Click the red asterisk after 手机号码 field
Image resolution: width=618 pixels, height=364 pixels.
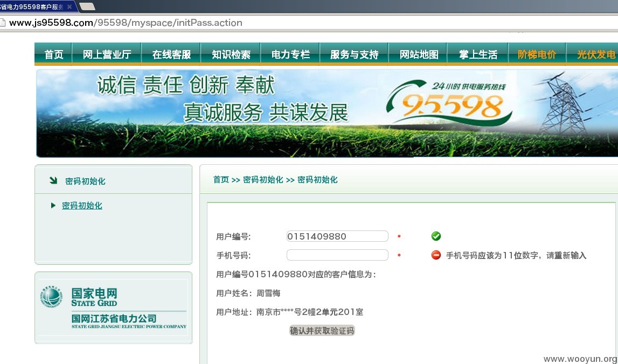399,256
